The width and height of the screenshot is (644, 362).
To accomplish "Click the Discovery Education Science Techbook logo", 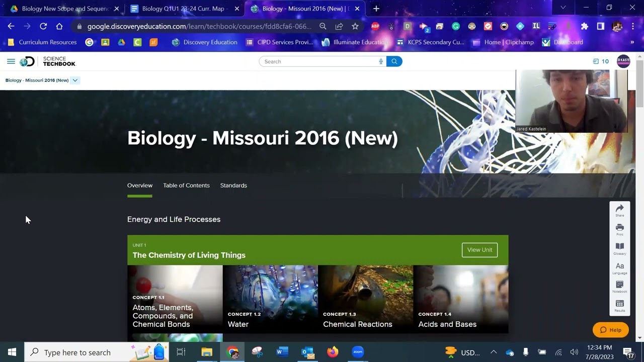I will coord(48,61).
